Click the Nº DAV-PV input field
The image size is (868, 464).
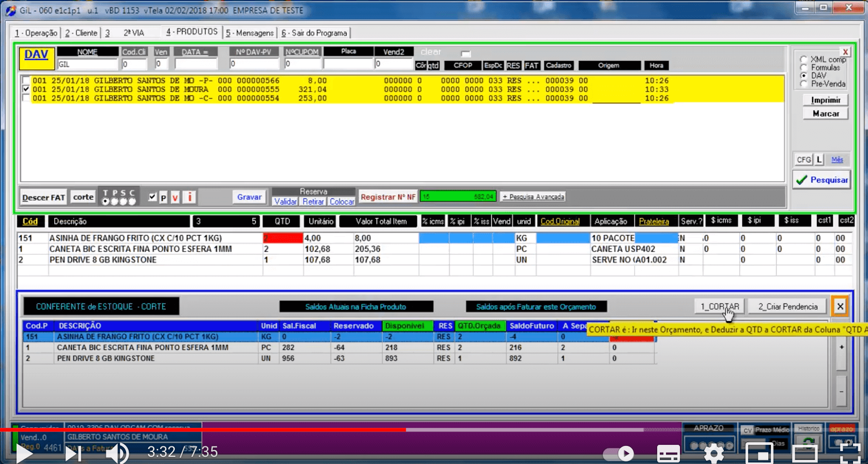[x=254, y=64]
